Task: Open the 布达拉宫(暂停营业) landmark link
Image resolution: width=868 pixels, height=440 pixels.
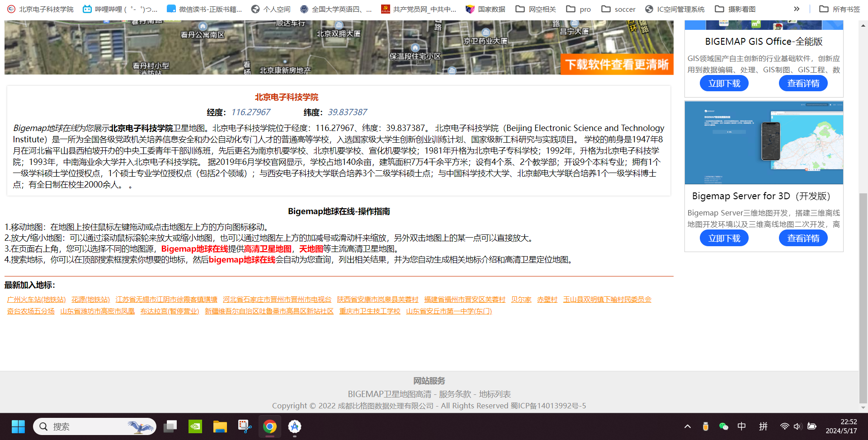Action: 170,311
